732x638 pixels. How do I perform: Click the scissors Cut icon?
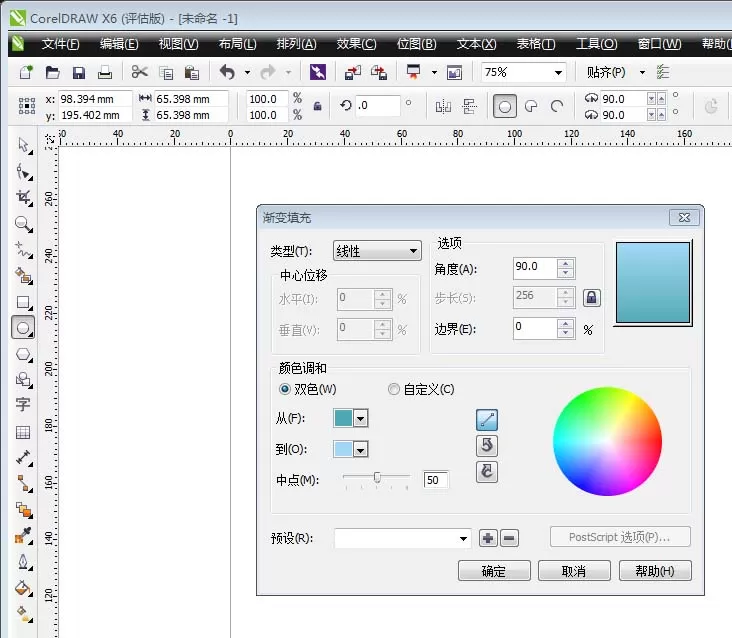click(x=140, y=72)
